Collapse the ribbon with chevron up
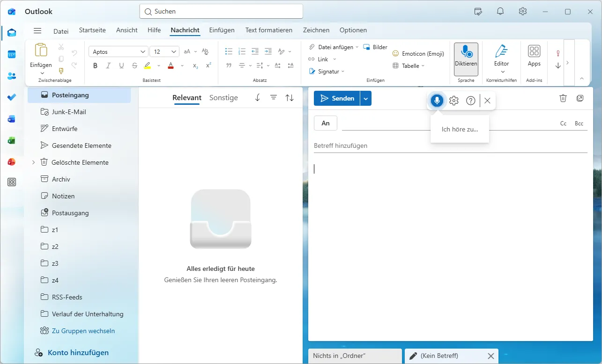Viewport: 602px width, 364px height. point(582,78)
